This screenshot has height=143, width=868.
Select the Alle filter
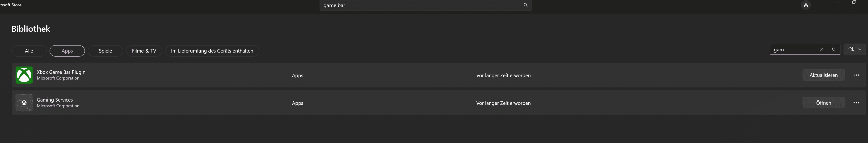(x=29, y=51)
